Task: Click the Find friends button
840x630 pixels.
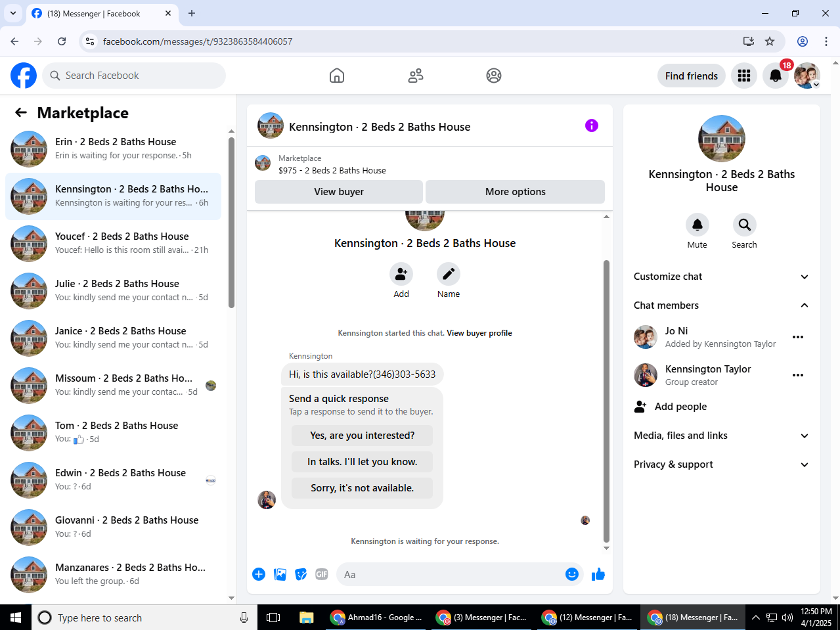Action: pos(692,76)
